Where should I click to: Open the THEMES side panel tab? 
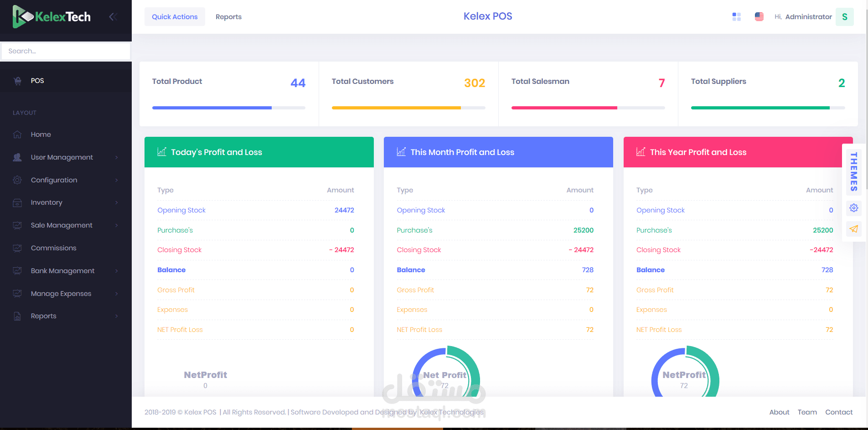click(x=854, y=171)
